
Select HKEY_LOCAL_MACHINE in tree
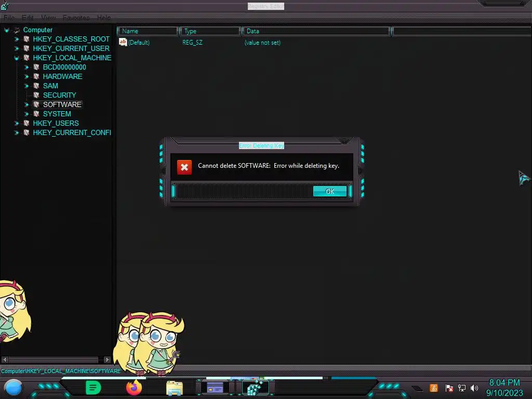(72, 58)
